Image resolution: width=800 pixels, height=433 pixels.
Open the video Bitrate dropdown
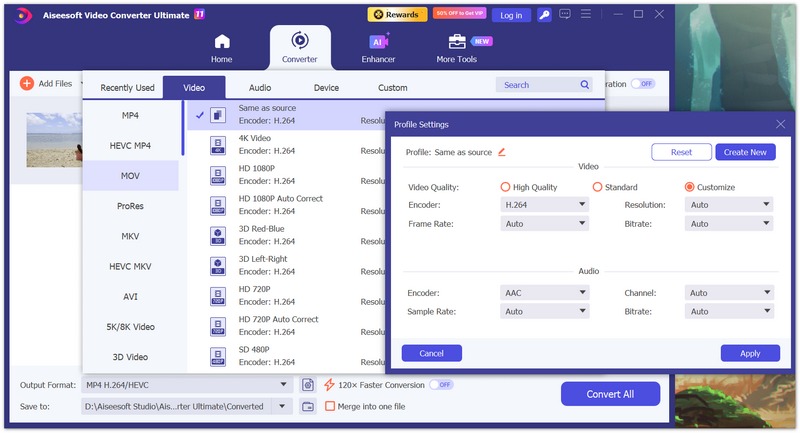tap(729, 223)
